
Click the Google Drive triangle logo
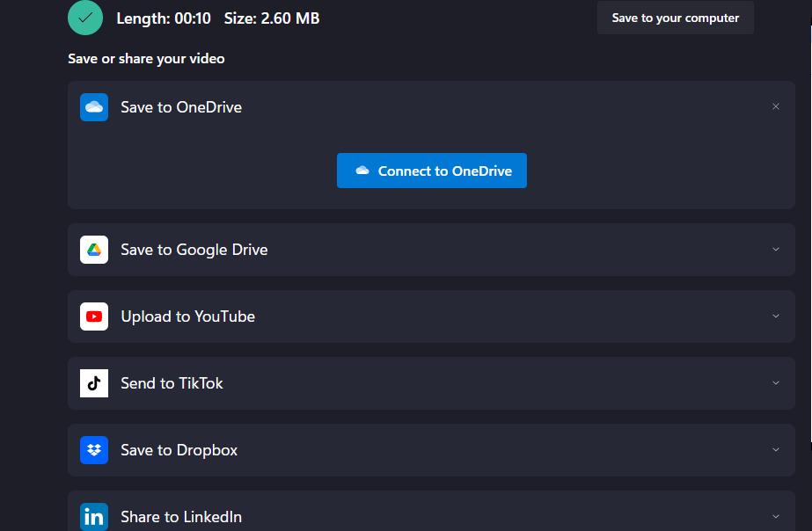94,250
